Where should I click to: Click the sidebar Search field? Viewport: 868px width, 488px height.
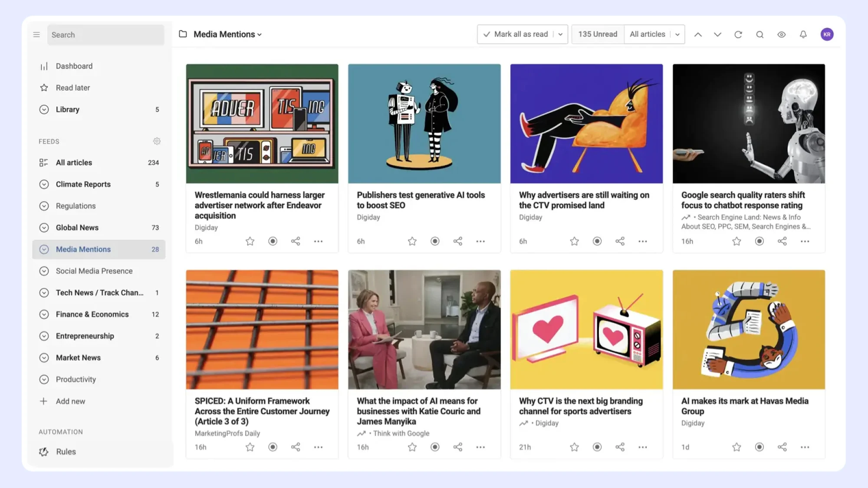point(105,35)
